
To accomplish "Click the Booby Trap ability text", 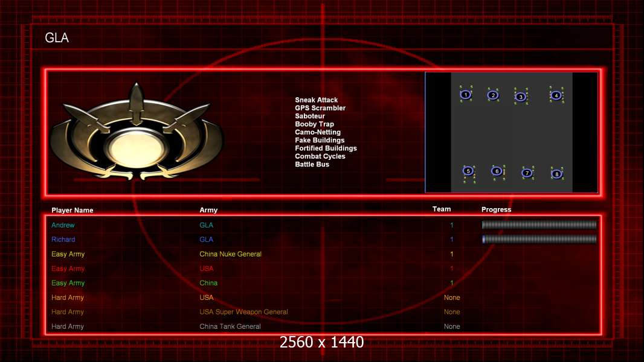I will point(314,124).
